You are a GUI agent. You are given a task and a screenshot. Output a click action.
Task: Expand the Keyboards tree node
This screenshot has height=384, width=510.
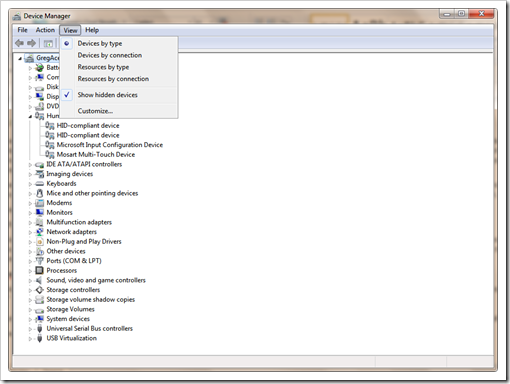[x=30, y=184]
